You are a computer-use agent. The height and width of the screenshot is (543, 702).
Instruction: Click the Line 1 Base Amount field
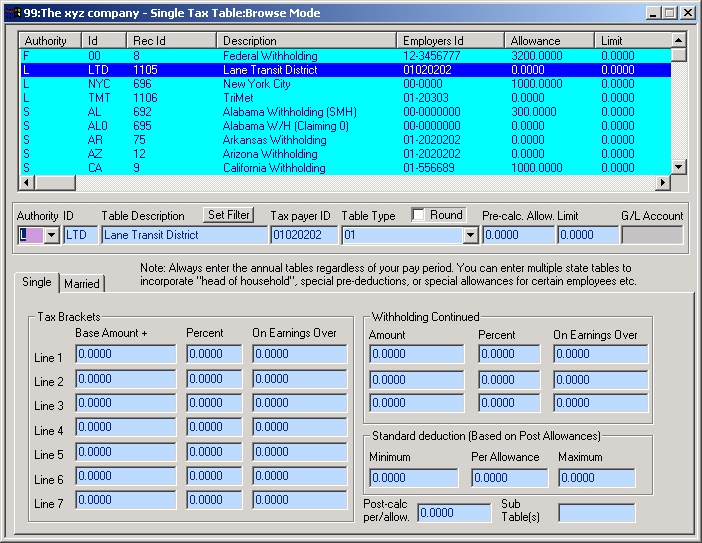(x=125, y=354)
